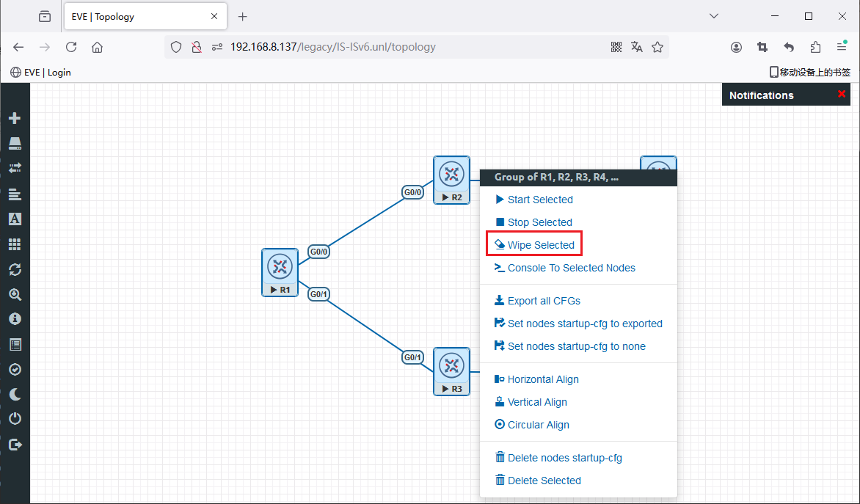Open the grid-shaped more actions icon

click(x=15, y=244)
